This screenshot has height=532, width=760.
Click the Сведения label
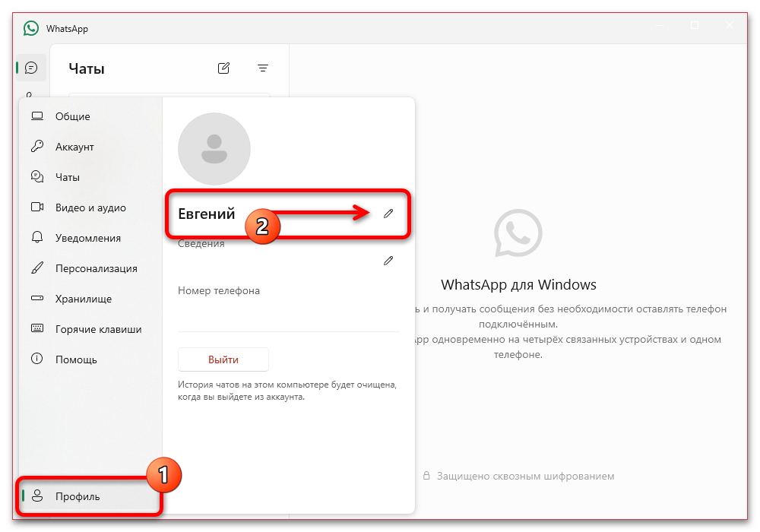point(201,244)
